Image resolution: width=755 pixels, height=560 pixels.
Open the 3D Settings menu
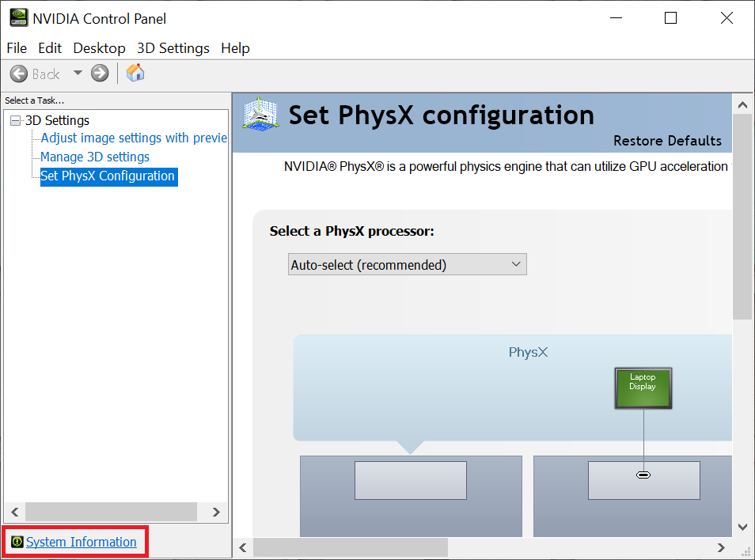click(173, 48)
